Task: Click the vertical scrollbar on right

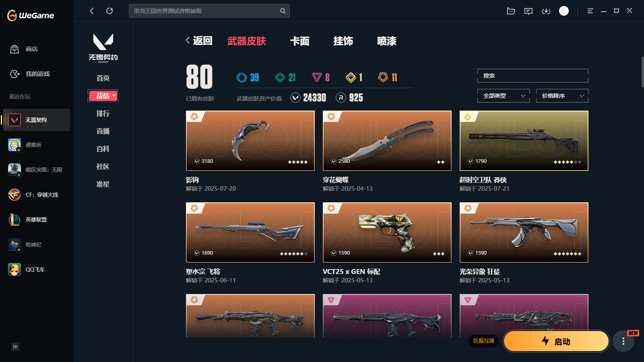Action: pos(642,72)
